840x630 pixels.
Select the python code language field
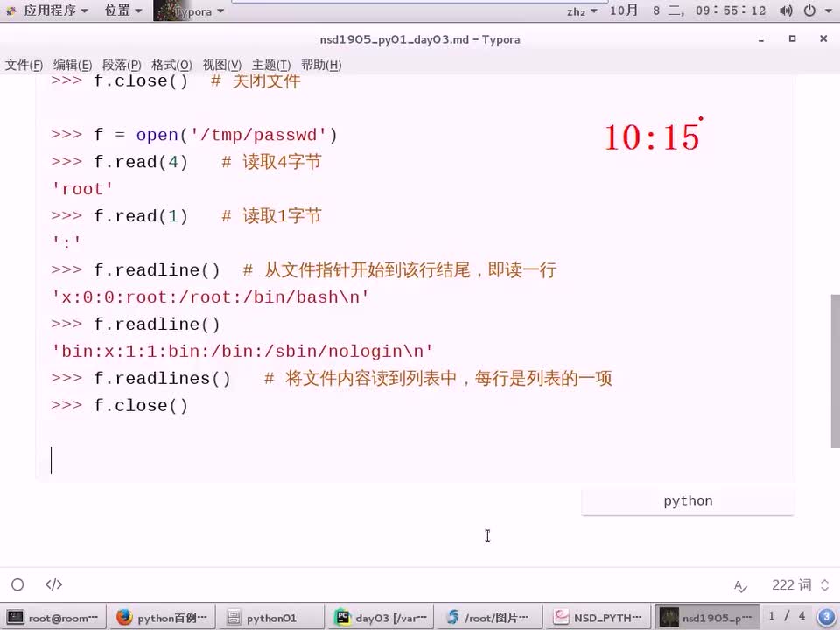point(688,501)
